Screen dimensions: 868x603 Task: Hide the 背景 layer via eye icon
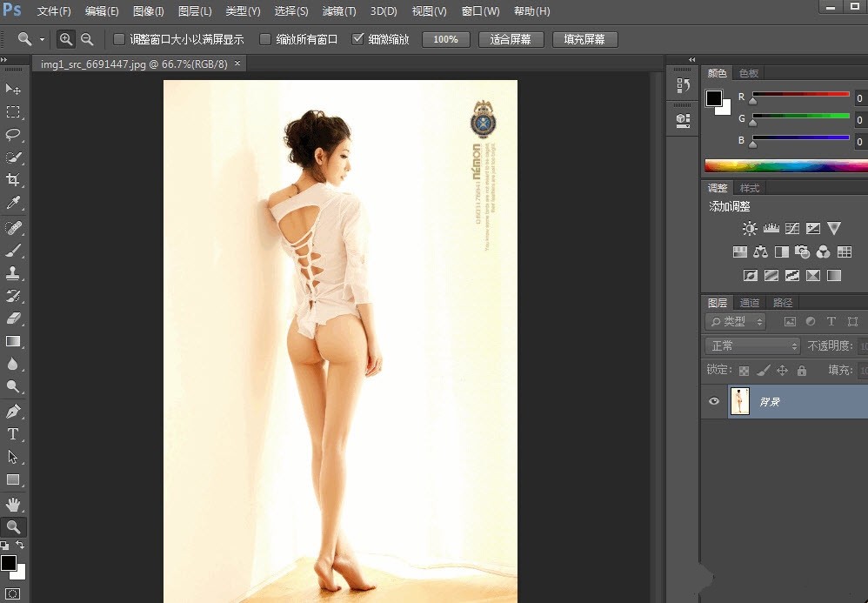714,401
